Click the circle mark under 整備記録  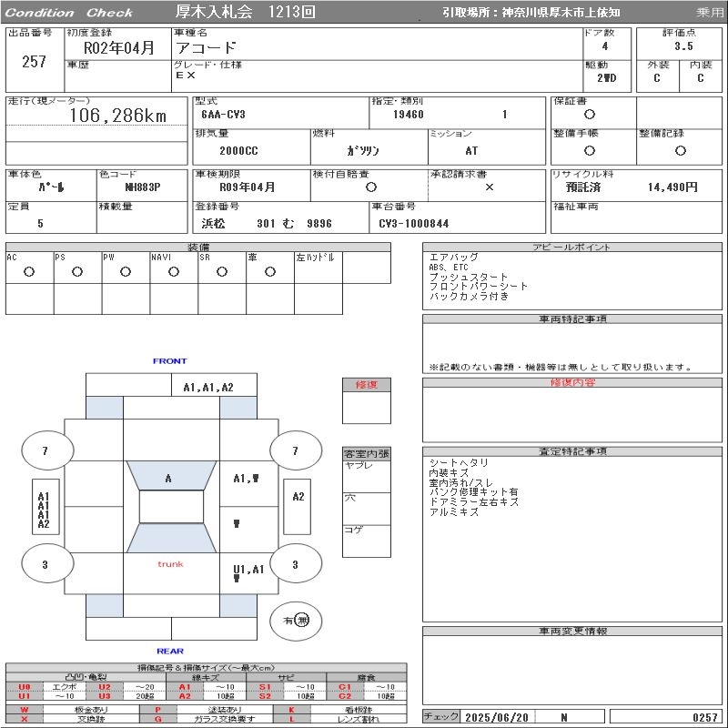[680, 150]
